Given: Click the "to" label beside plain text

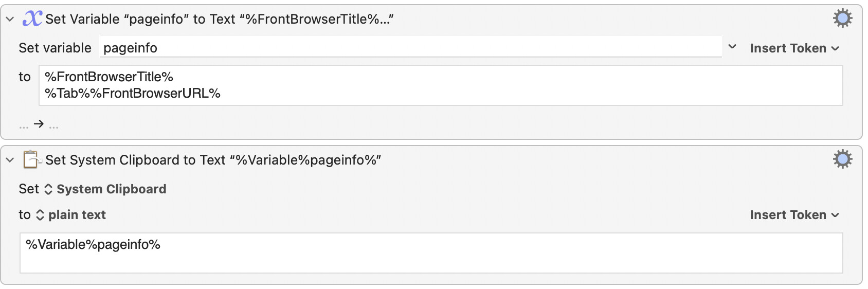Looking at the screenshot, I should click(x=25, y=215).
